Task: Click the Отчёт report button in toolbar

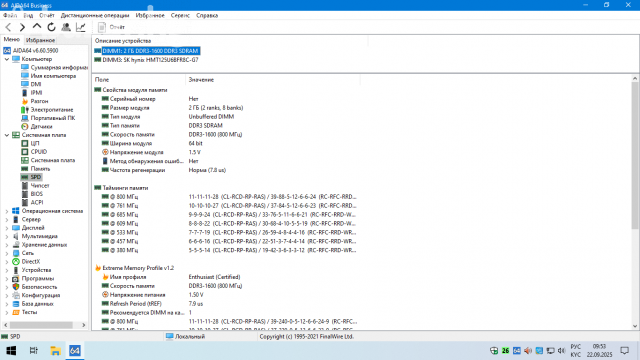Action: point(111,27)
